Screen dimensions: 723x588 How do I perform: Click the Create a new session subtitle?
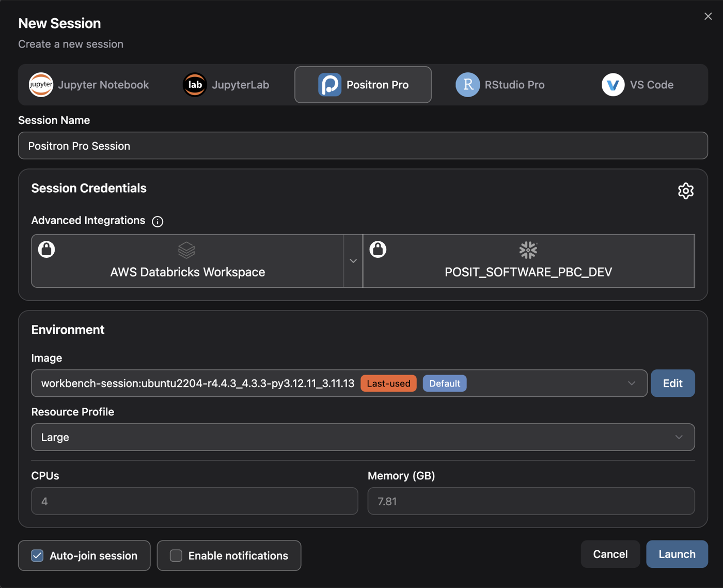71,44
